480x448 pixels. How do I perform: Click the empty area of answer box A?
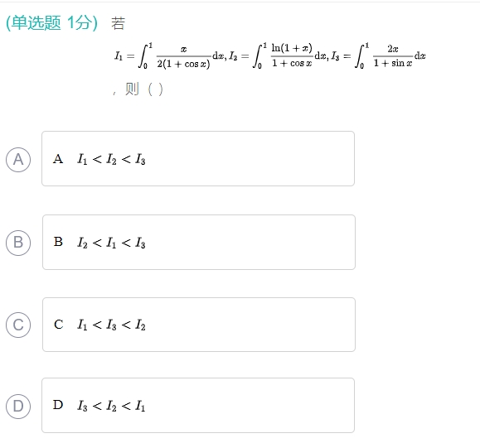click(250, 159)
